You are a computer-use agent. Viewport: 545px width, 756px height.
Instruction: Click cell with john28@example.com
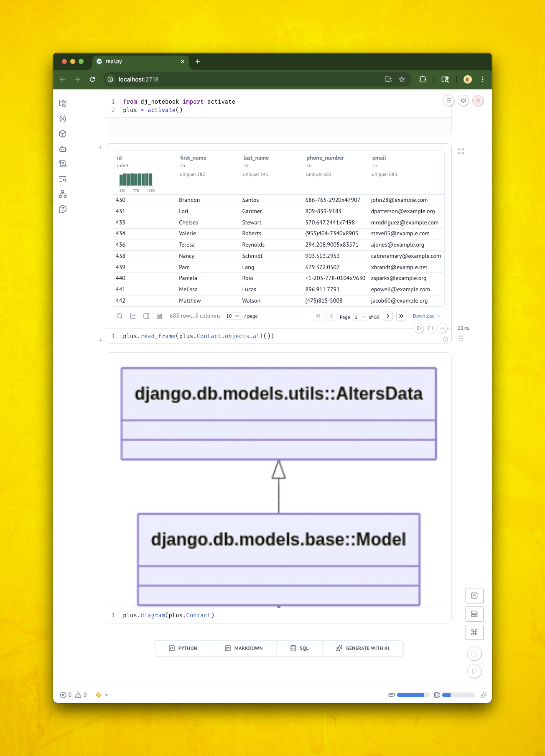(x=399, y=200)
